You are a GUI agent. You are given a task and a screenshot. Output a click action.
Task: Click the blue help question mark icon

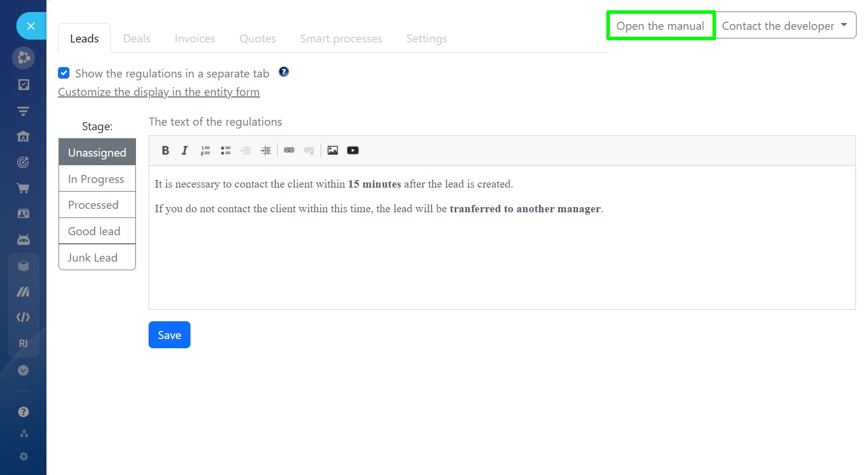283,72
